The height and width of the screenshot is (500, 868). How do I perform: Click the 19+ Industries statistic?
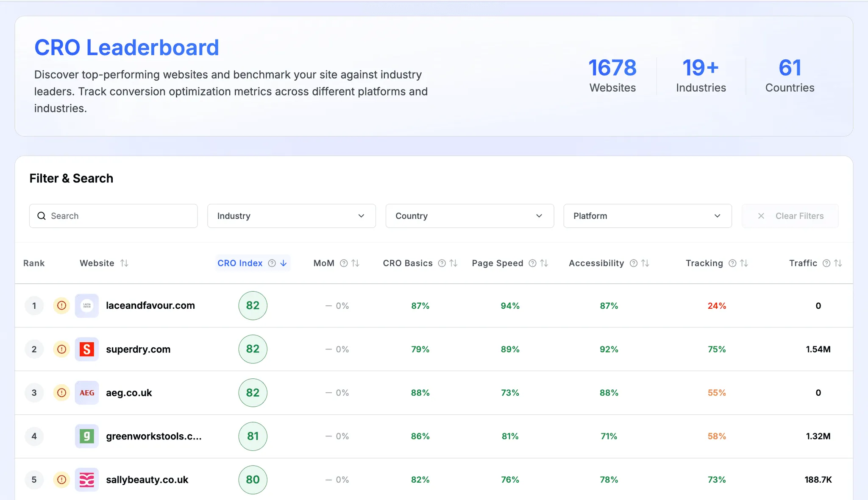[701, 75]
